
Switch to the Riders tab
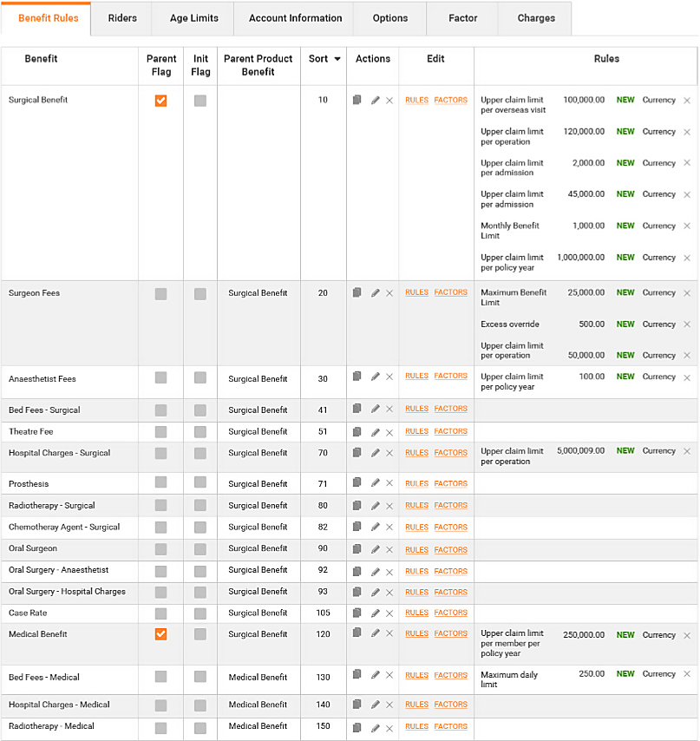pyautogui.click(x=122, y=18)
